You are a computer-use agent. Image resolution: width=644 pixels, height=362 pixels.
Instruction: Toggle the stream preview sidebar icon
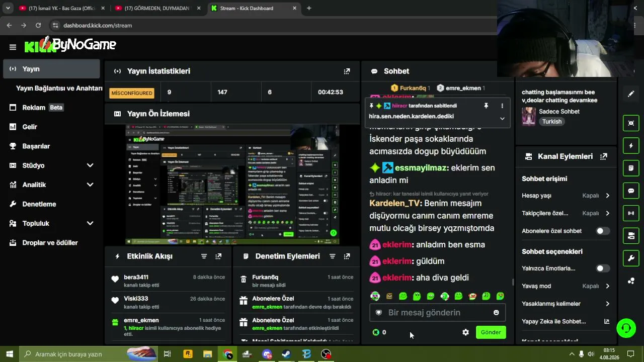pos(631,123)
